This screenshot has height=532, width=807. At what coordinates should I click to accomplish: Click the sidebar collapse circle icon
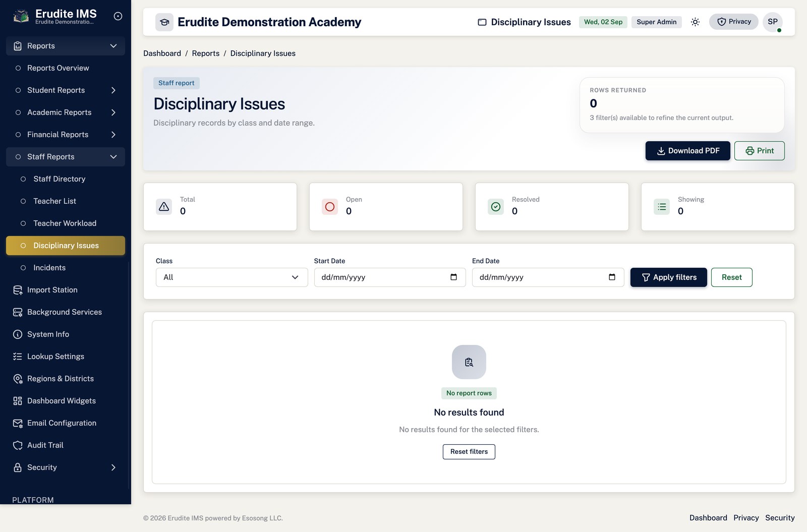118,16
